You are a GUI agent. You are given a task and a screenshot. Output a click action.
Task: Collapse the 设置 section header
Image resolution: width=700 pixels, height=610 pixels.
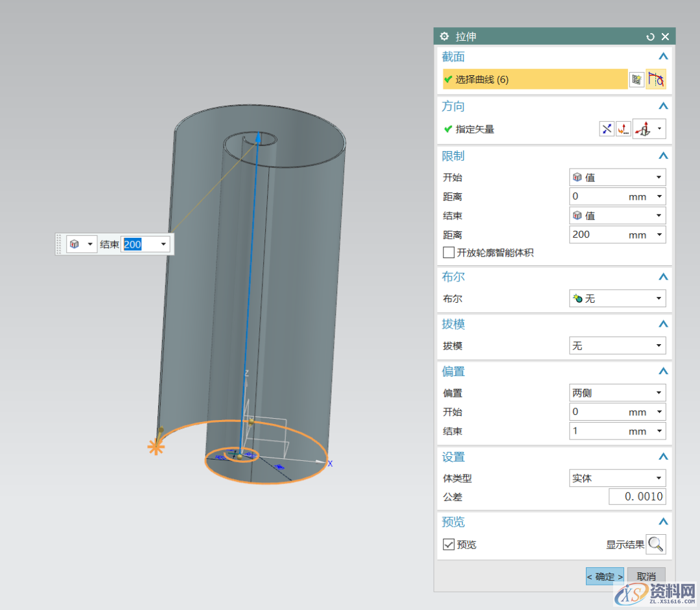pyautogui.click(x=662, y=458)
